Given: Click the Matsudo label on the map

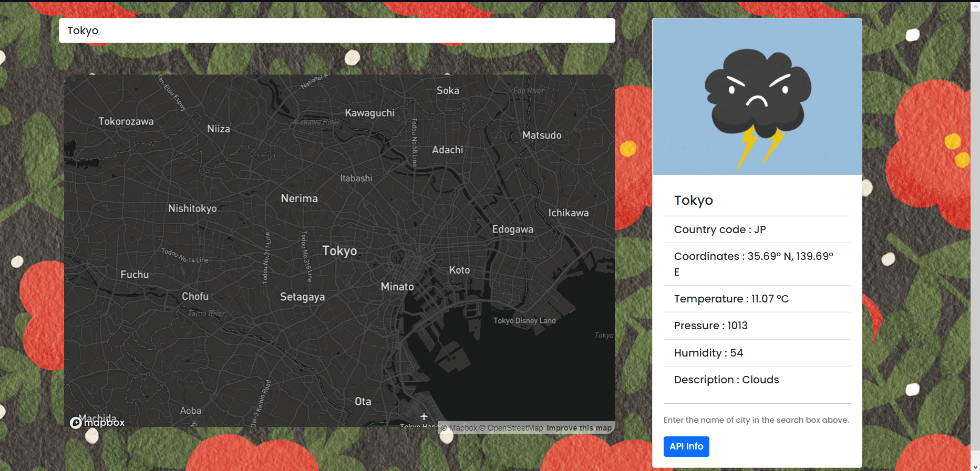Looking at the screenshot, I should click(x=542, y=135).
